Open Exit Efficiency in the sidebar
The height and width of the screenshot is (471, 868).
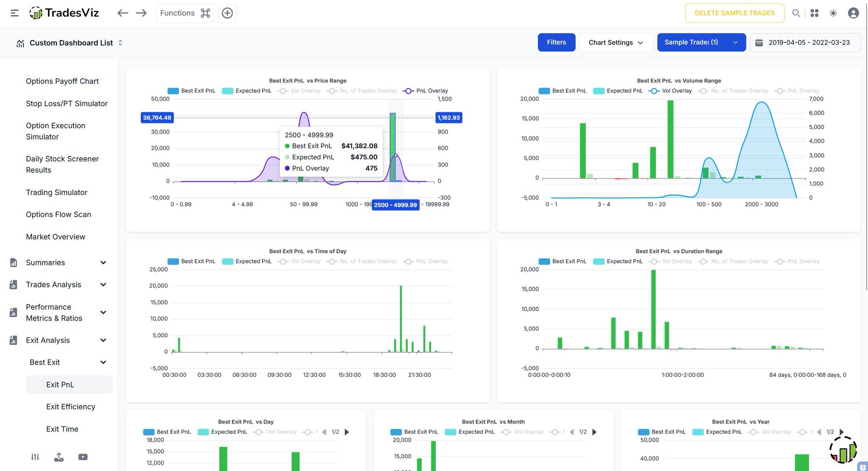70,407
